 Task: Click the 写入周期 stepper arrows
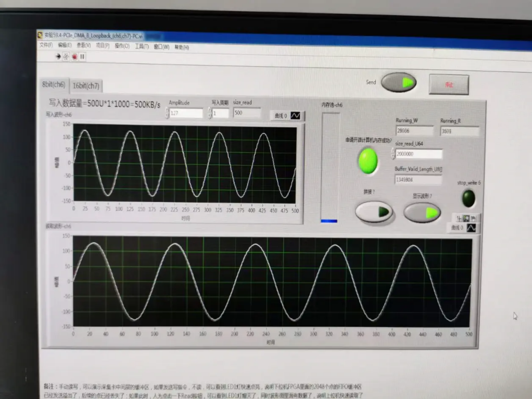pyautogui.click(x=210, y=113)
